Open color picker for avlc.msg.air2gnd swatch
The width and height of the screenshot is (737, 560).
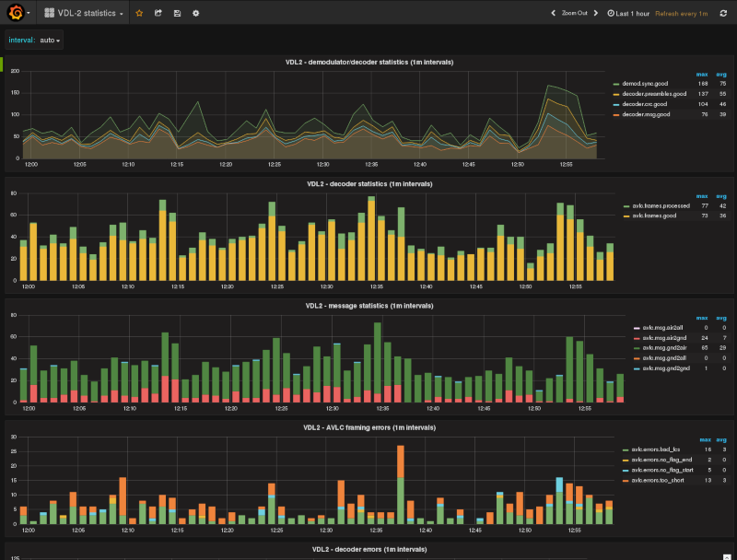(x=637, y=338)
